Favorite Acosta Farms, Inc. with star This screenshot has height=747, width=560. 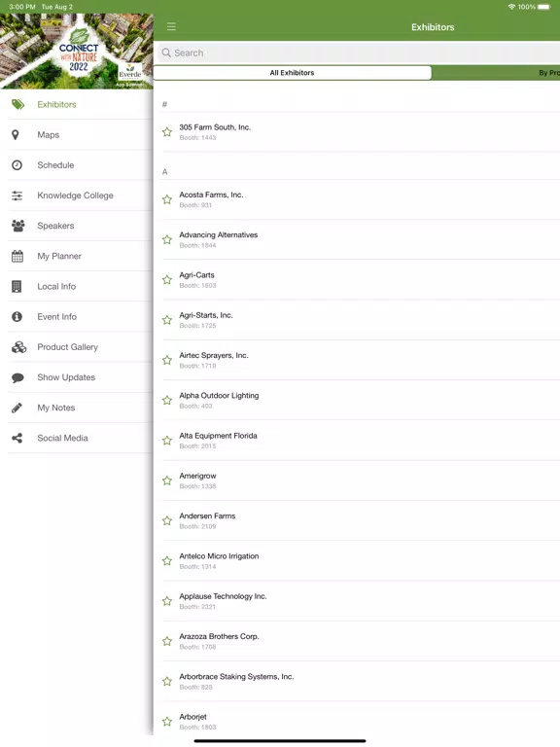pyautogui.click(x=167, y=199)
